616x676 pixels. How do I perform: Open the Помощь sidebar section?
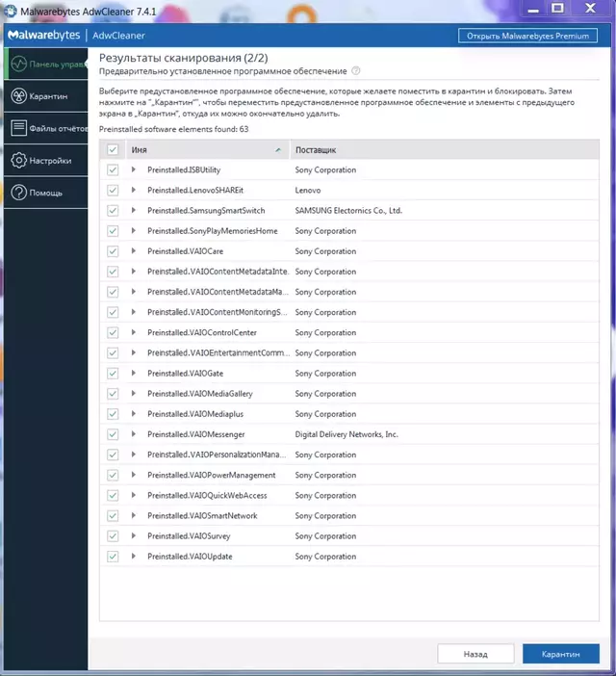(x=46, y=193)
